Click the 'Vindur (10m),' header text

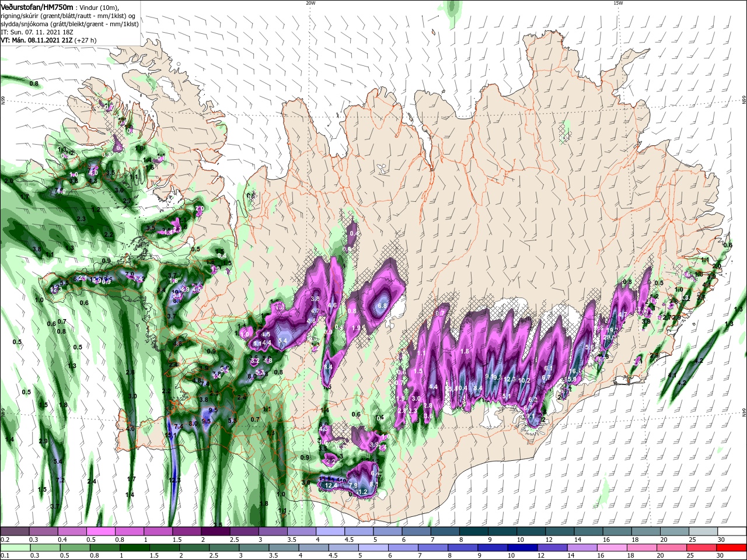click(x=99, y=7)
